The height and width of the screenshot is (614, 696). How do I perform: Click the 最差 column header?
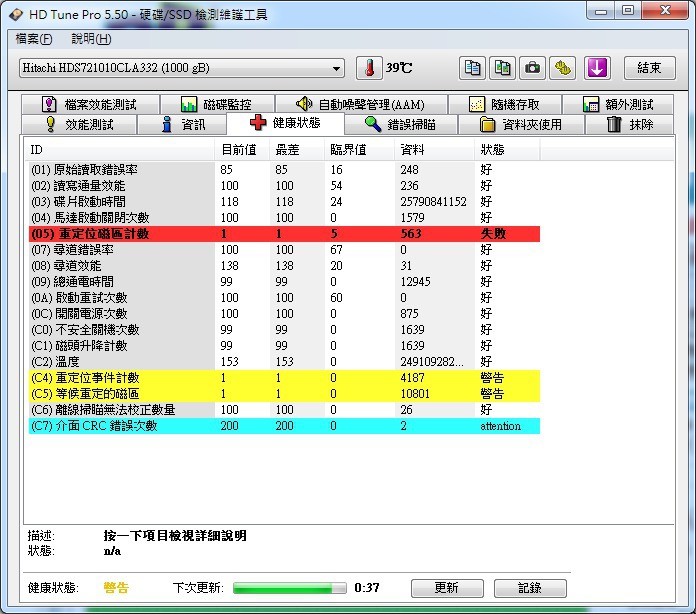click(297, 150)
